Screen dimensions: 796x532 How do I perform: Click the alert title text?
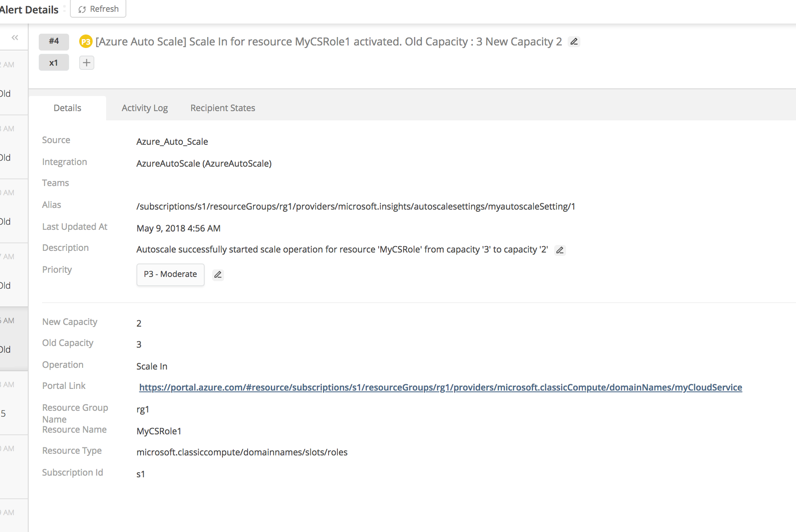329,42
